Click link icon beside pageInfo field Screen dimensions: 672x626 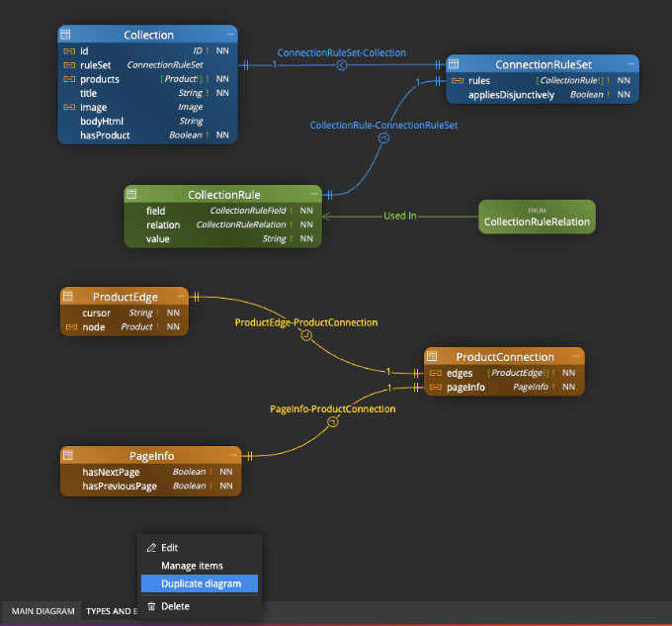[436, 388]
